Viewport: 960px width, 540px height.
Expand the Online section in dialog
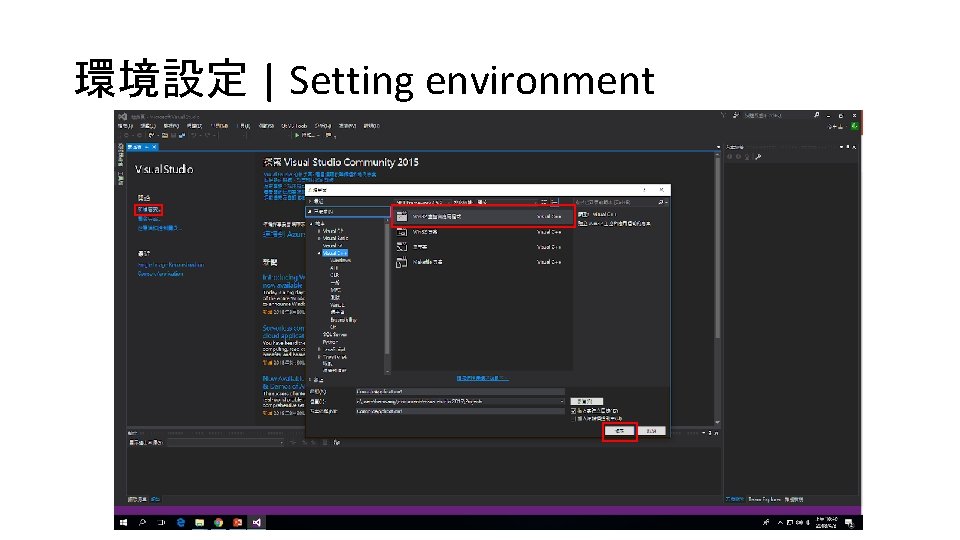(310, 380)
